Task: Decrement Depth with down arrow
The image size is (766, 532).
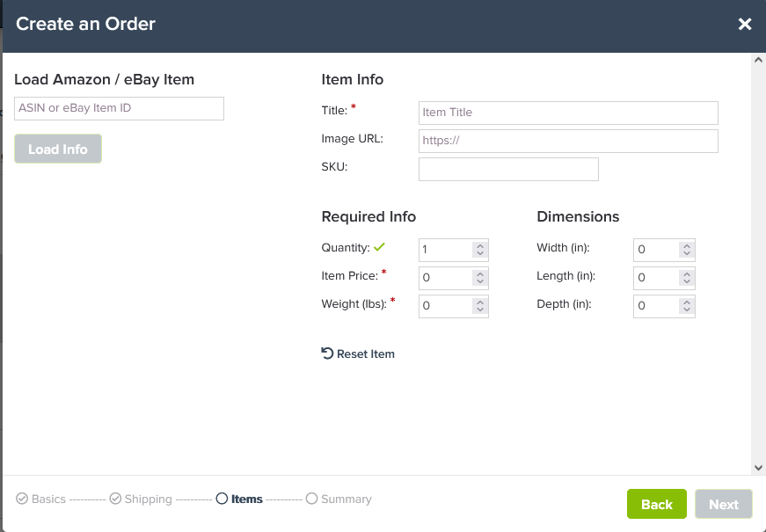Action: click(x=687, y=310)
